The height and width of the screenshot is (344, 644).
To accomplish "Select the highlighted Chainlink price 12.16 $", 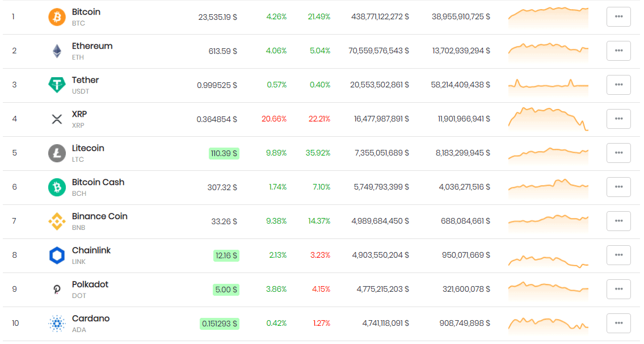I will [x=226, y=256].
